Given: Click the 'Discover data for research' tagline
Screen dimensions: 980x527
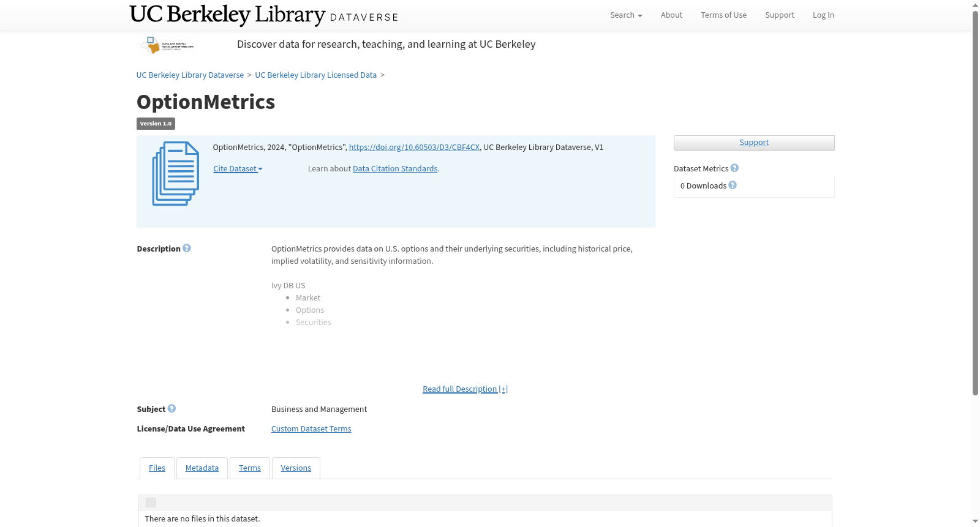Looking at the screenshot, I should [x=386, y=44].
